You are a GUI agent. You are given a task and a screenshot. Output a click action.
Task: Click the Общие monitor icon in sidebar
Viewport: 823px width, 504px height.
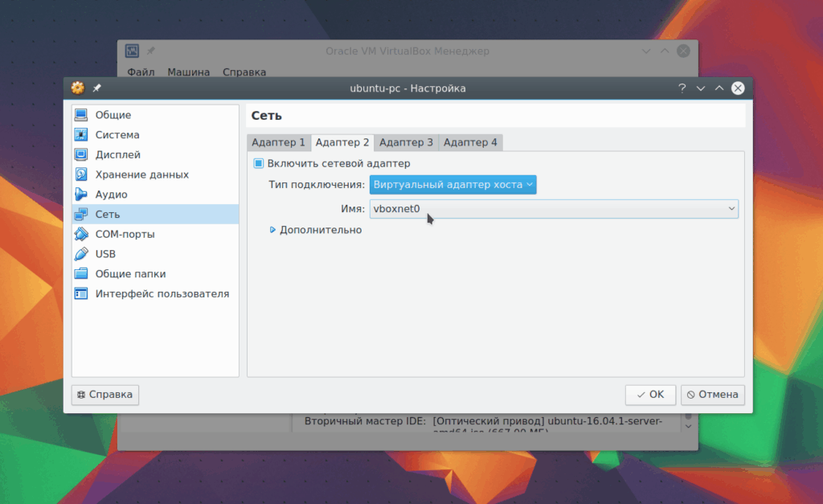[81, 114]
